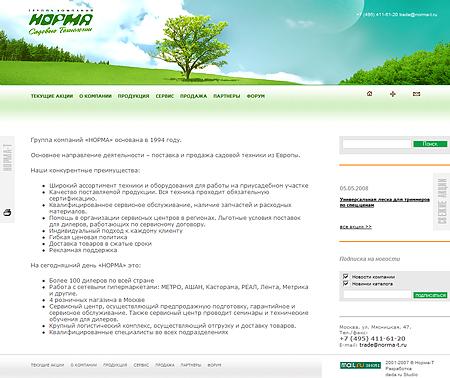The width and height of the screenshot is (450, 378).
Task: Click the 2001-2007 © Норма-Т copyright text
Action: pos(410,362)
